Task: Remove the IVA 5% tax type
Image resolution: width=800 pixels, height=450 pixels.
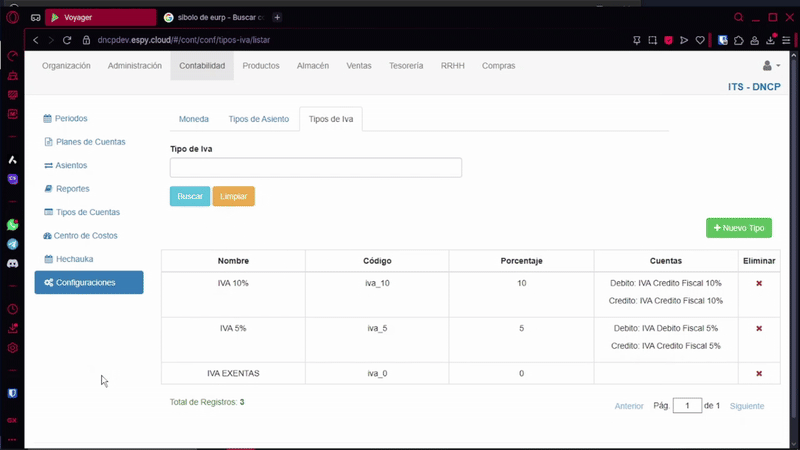Action: [x=759, y=329]
